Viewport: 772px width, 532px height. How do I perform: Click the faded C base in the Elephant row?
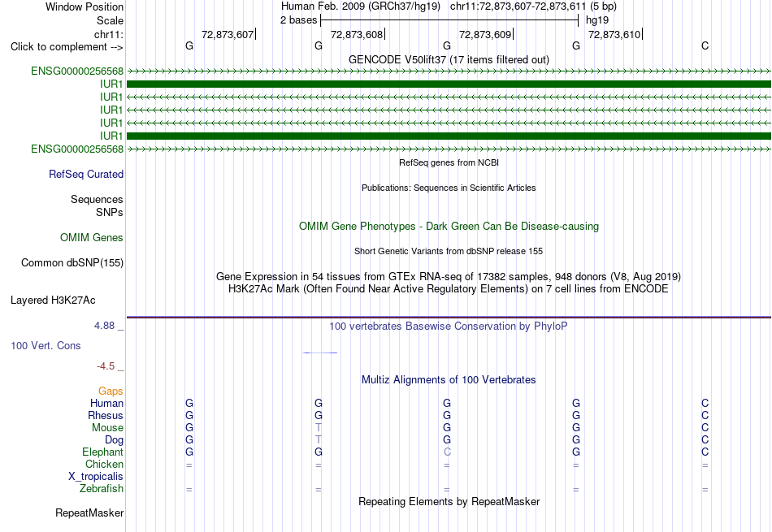coord(447,452)
